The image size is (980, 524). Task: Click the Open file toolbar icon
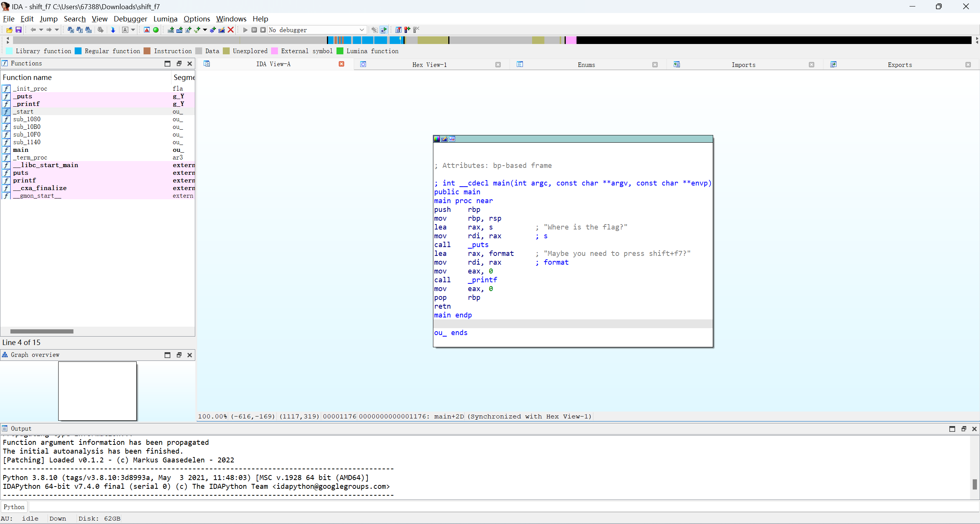pos(10,30)
